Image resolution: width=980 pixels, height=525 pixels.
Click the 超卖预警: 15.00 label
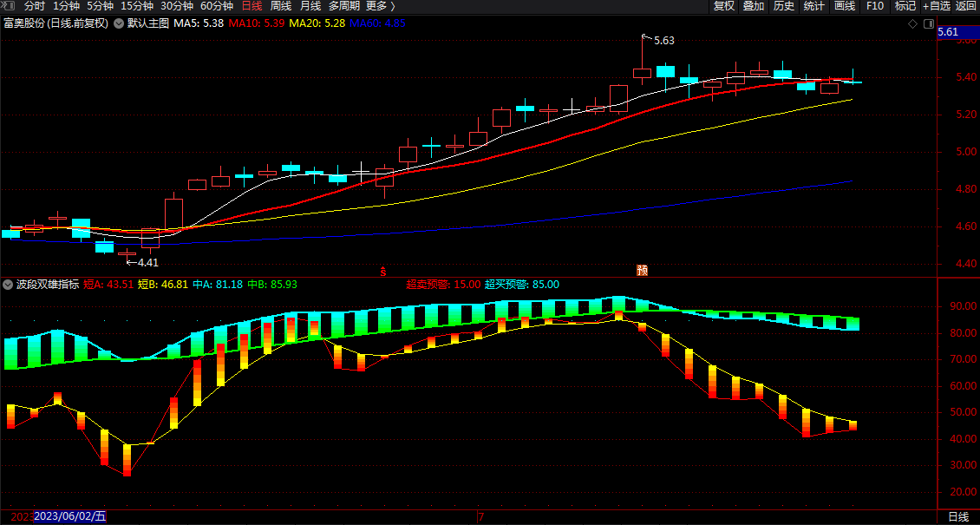444,285
